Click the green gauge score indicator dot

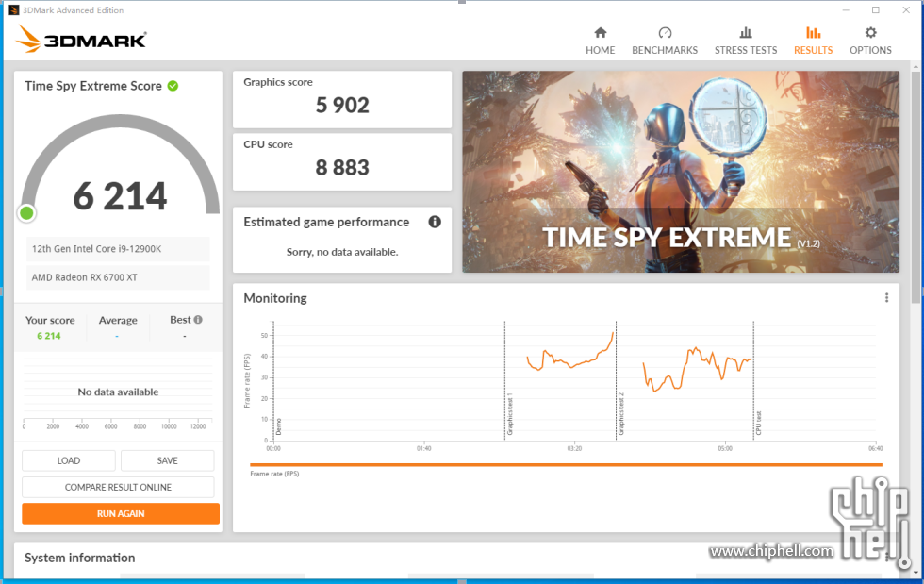[26, 213]
